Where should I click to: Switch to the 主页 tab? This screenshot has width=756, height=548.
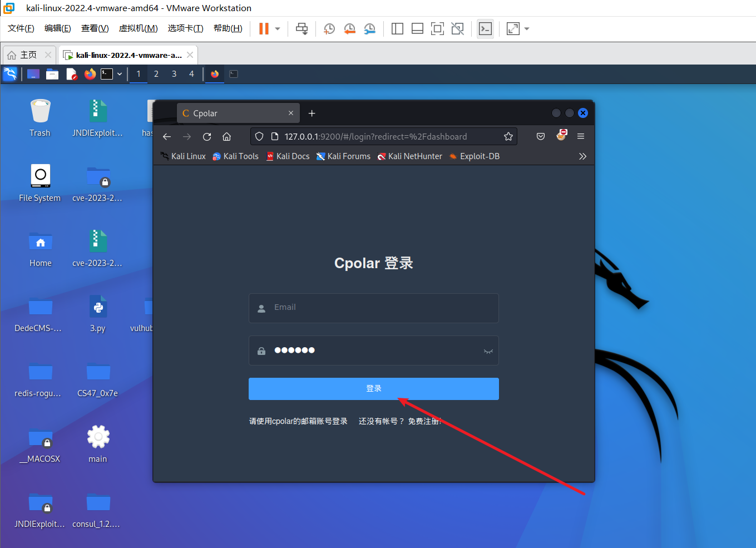click(x=28, y=55)
